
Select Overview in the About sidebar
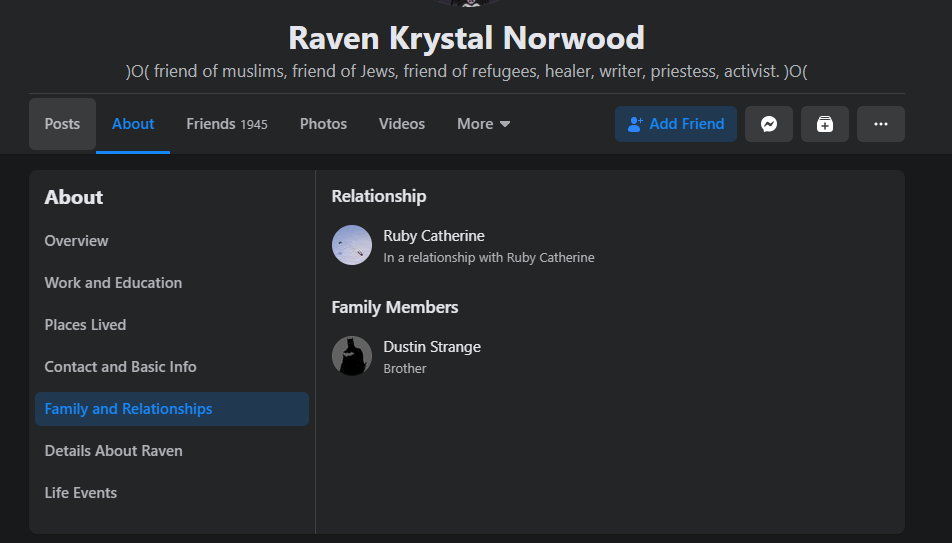click(76, 241)
